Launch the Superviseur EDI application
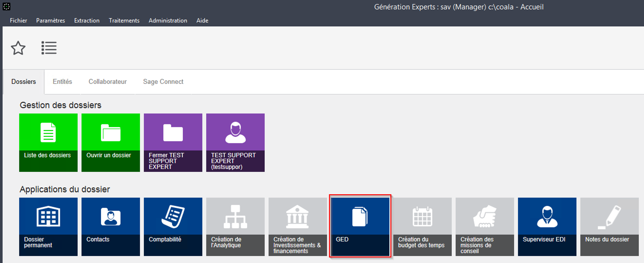Viewport: 644px width, 263px height. pyautogui.click(x=547, y=227)
